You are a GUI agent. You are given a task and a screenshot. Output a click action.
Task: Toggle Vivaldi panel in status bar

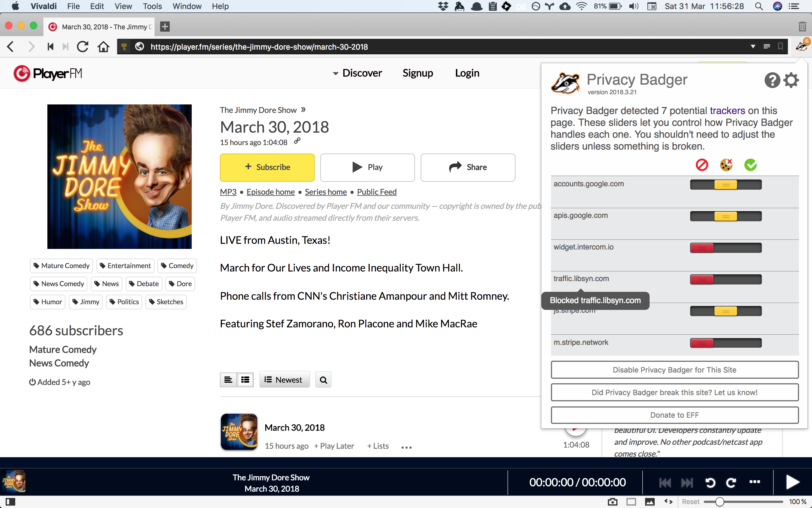[x=10, y=502]
